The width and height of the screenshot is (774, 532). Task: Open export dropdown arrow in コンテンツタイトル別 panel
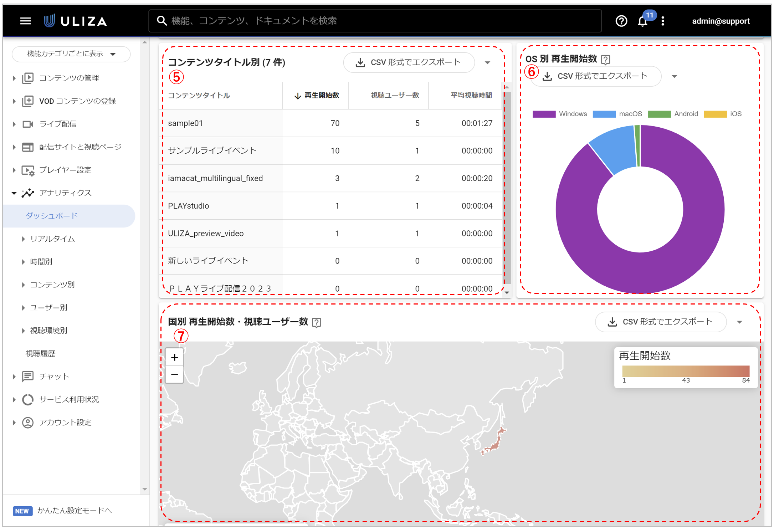click(x=487, y=63)
